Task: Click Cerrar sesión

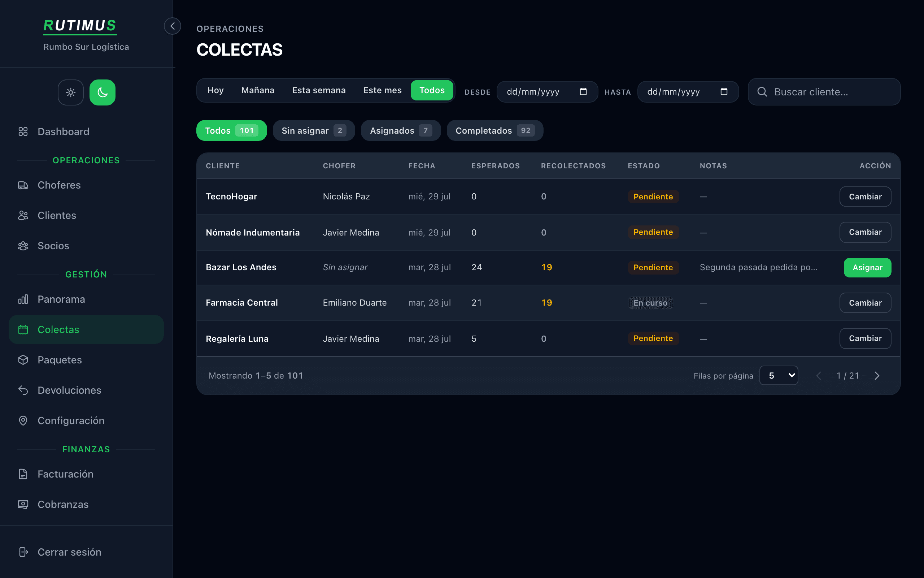Action: pos(86,552)
